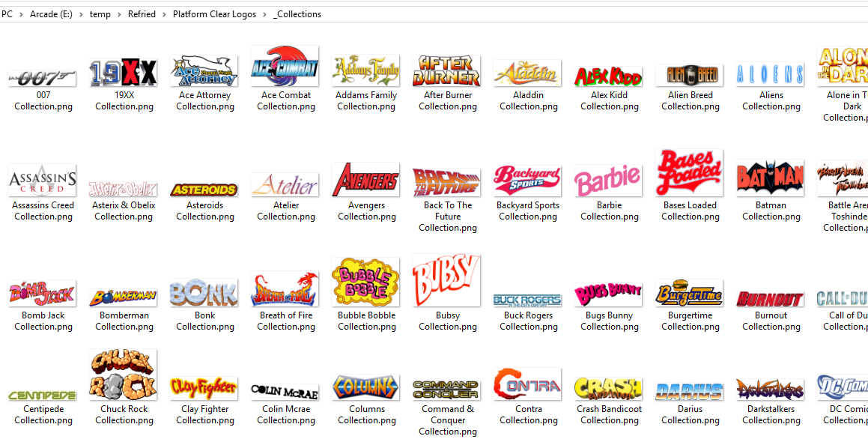Select the Chuck Rock logo thumbnail

[x=123, y=375]
